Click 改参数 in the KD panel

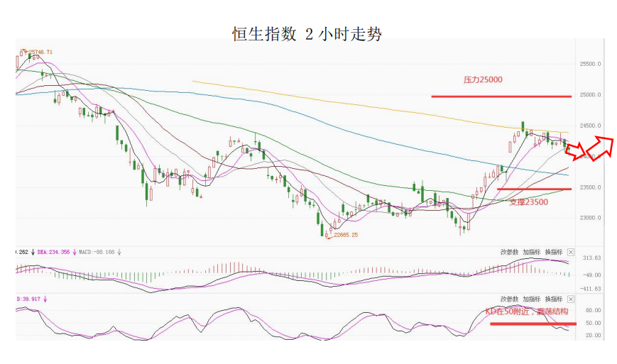click(x=510, y=299)
